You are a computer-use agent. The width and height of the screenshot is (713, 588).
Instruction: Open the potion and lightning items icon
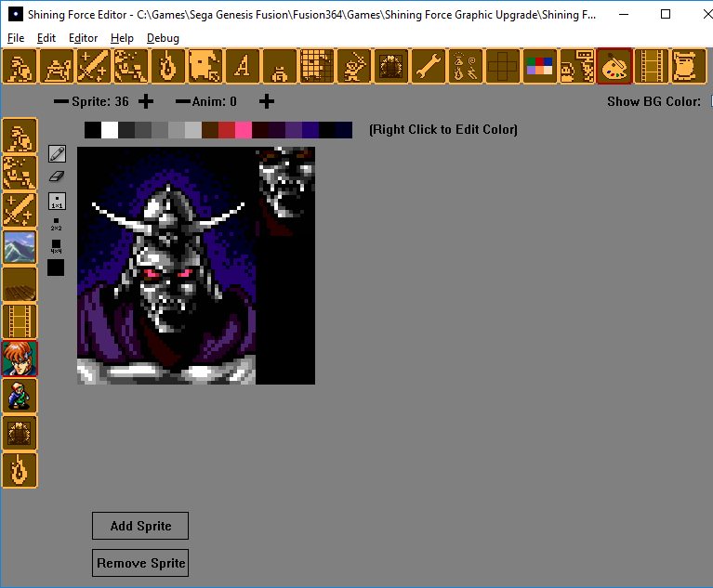(x=465, y=66)
